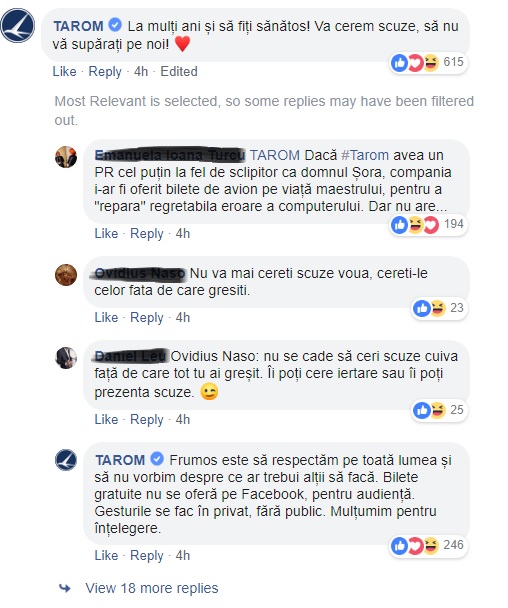Show edit history via the Edited link

[179, 72]
